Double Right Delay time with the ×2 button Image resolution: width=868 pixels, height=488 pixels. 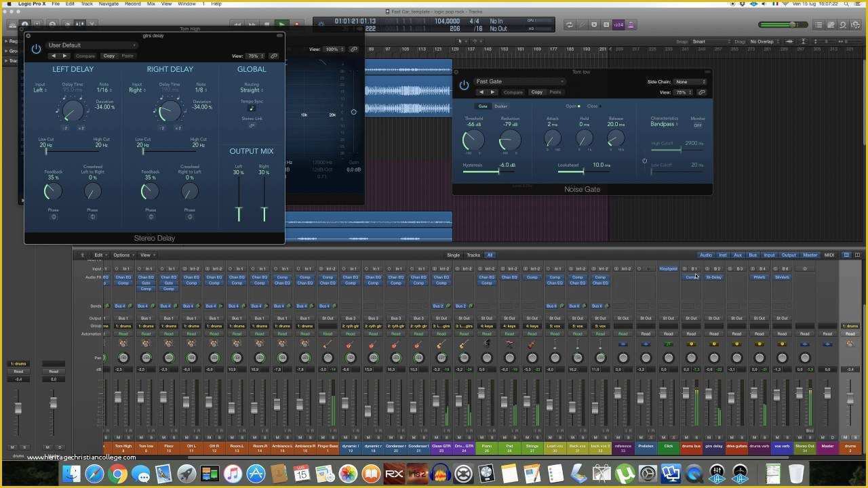tap(178, 128)
